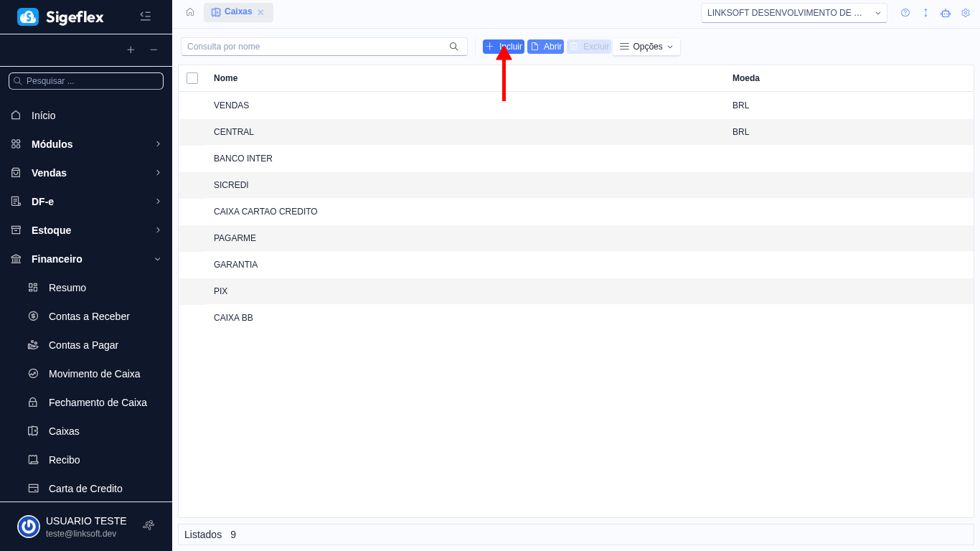Open Contas a Receber menu item
This screenshot has height=551, width=980.
pyautogui.click(x=89, y=316)
